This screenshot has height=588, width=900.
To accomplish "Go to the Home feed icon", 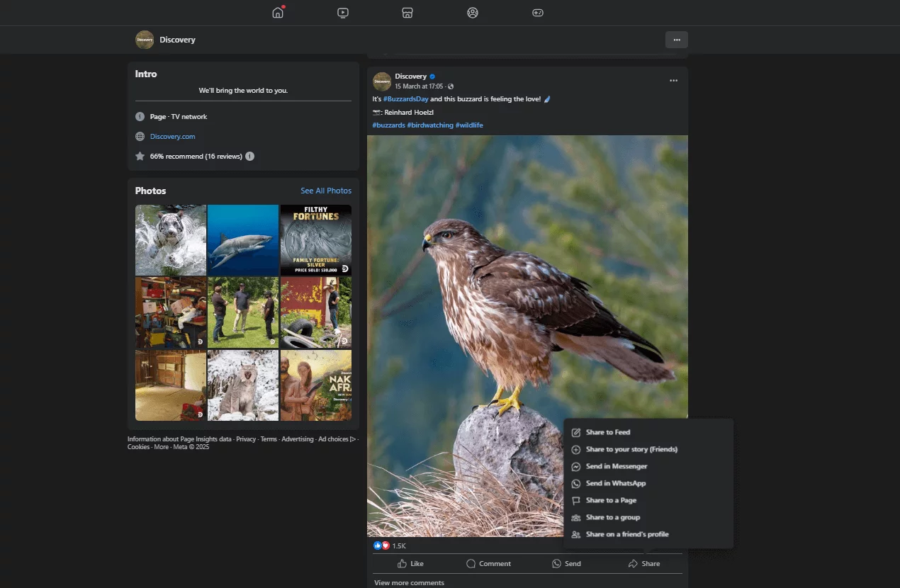I will point(278,13).
